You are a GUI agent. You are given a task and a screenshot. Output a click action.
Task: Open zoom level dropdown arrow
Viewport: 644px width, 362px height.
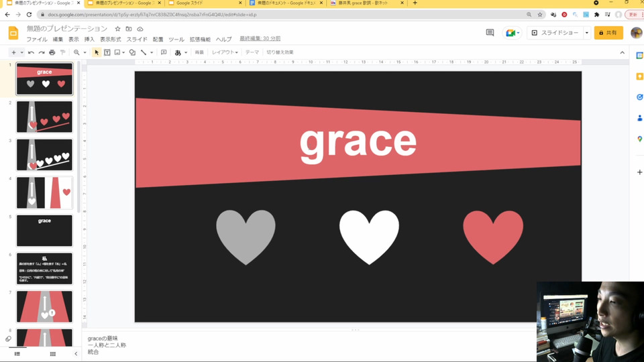pos(85,52)
